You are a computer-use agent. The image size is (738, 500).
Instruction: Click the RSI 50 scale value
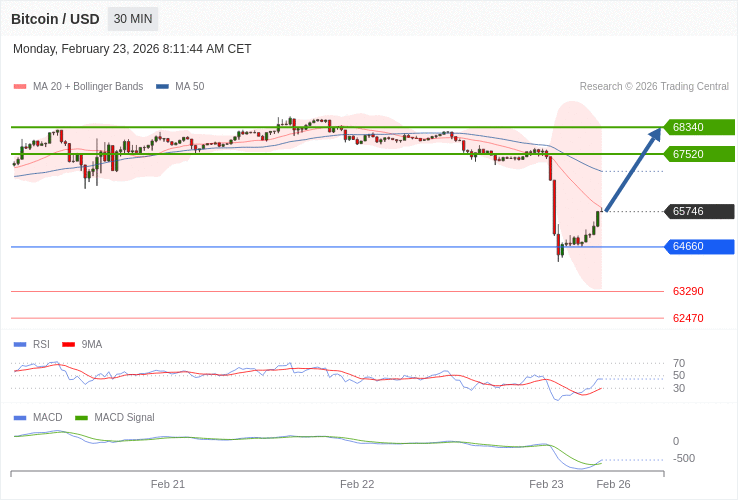click(x=679, y=376)
